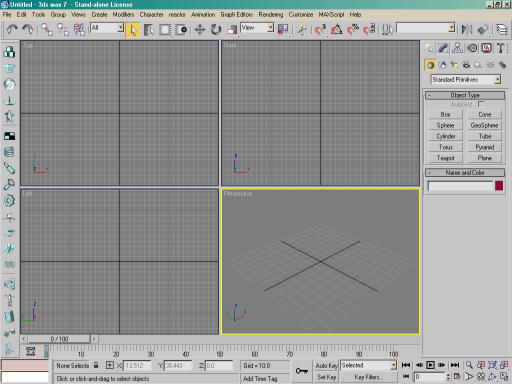The image size is (512, 384).
Task: Open the Rendering menu
Action: (x=271, y=14)
